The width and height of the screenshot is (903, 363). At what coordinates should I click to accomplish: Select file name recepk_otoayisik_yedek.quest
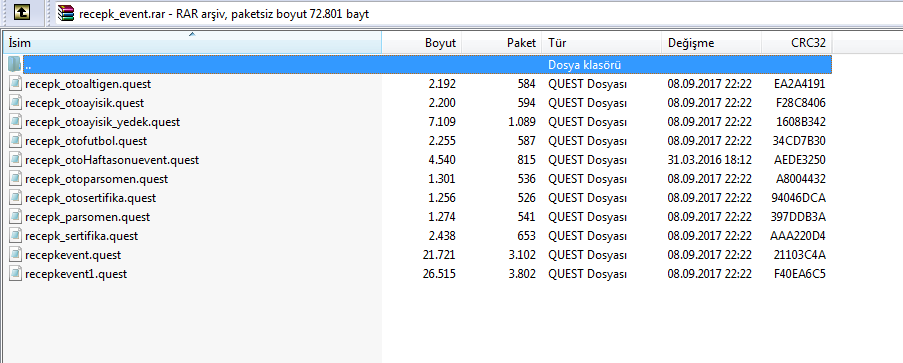(x=103, y=122)
